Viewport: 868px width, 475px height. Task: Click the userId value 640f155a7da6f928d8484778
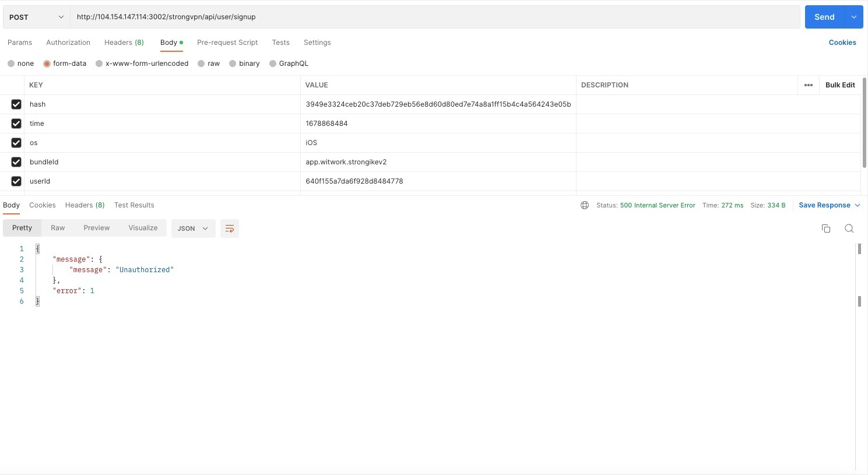(x=354, y=181)
